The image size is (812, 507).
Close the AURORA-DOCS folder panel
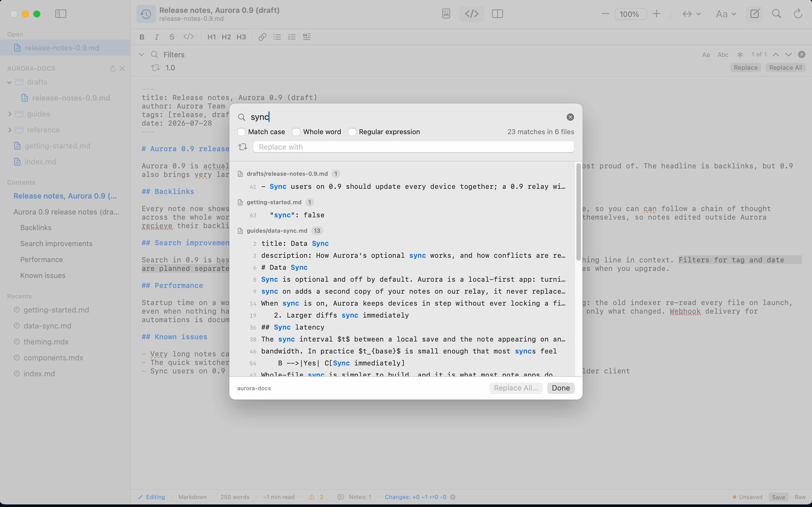coord(122,69)
